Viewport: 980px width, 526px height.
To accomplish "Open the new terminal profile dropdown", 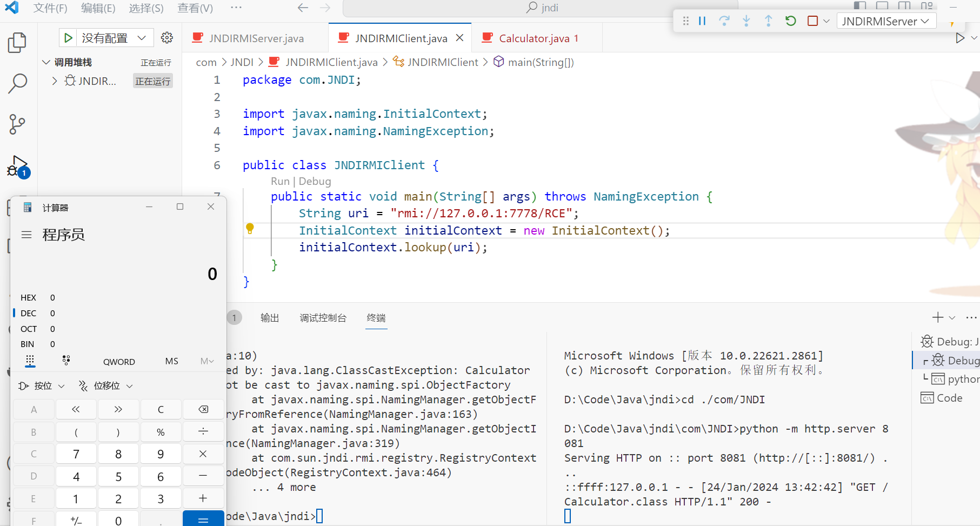I will pos(952,317).
